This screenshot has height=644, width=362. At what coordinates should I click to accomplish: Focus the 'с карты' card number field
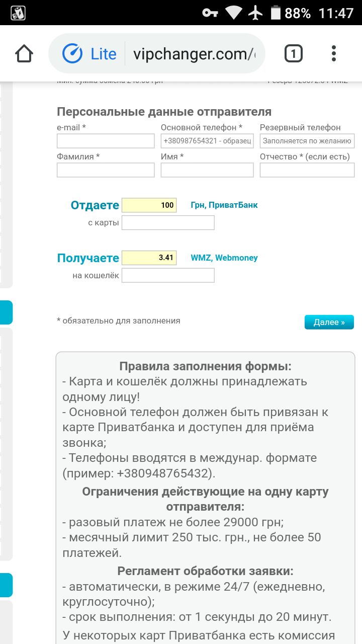coord(168,222)
